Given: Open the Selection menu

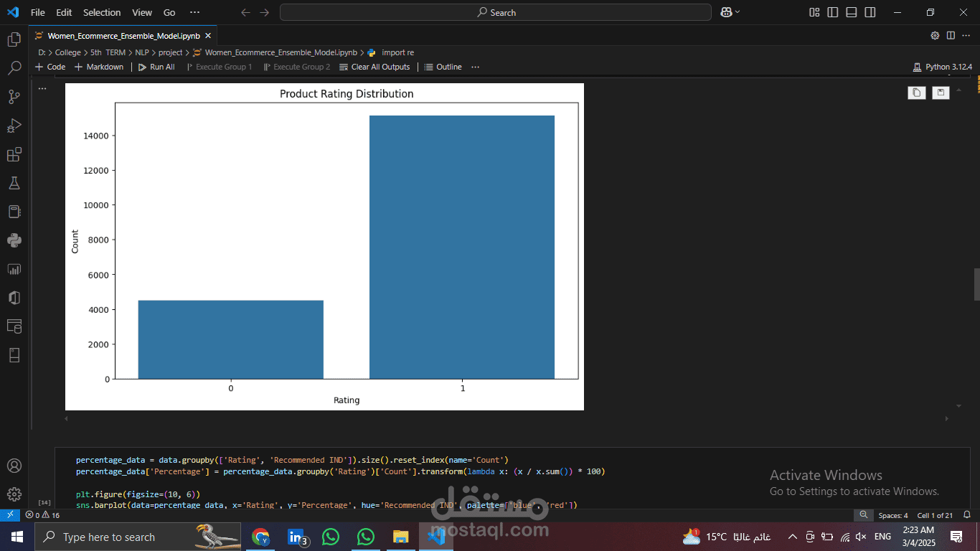Looking at the screenshot, I should [x=102, y=12].
